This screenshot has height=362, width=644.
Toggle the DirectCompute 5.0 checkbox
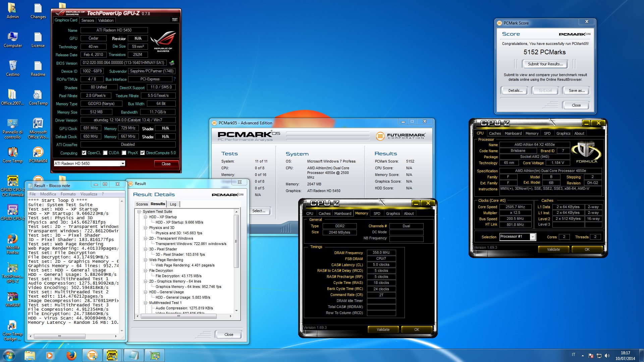pyautogui.click(x=142, y=153)
